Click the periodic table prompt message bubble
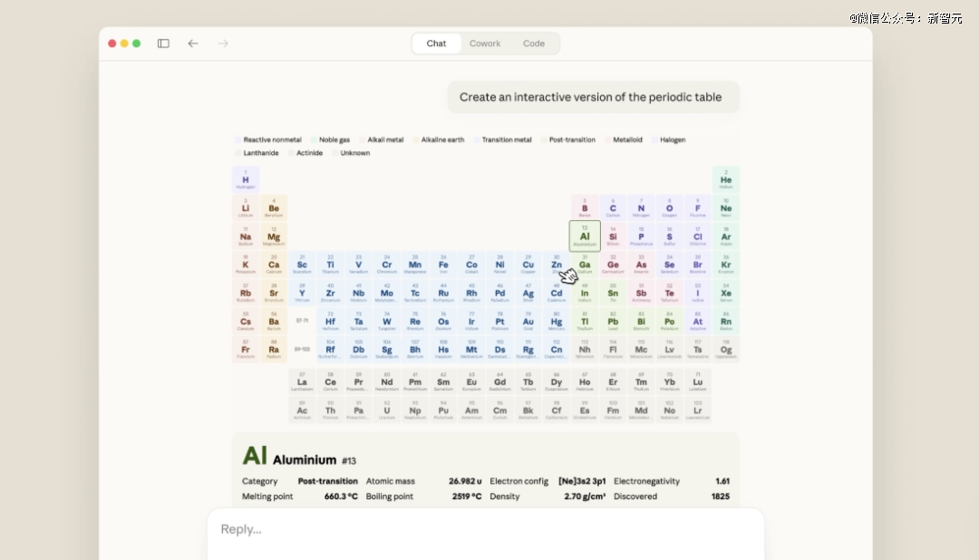979x560 pixels. coord(593,97)
